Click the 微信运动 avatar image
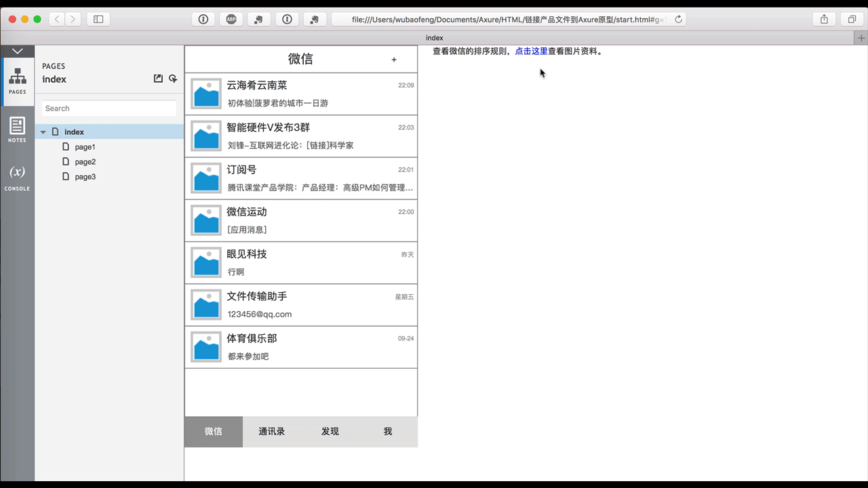The height and width of the screenshot is (488, 868). click(206, 220)
